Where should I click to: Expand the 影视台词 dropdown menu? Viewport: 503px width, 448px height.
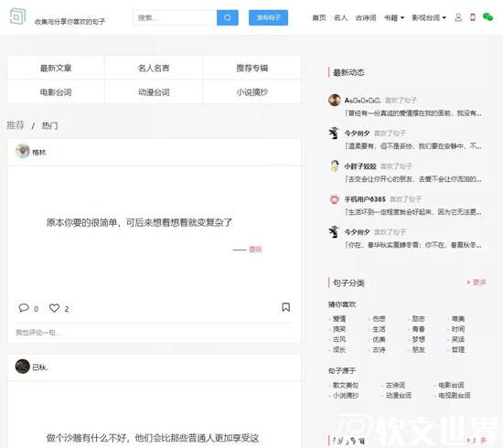click(429, 17)
